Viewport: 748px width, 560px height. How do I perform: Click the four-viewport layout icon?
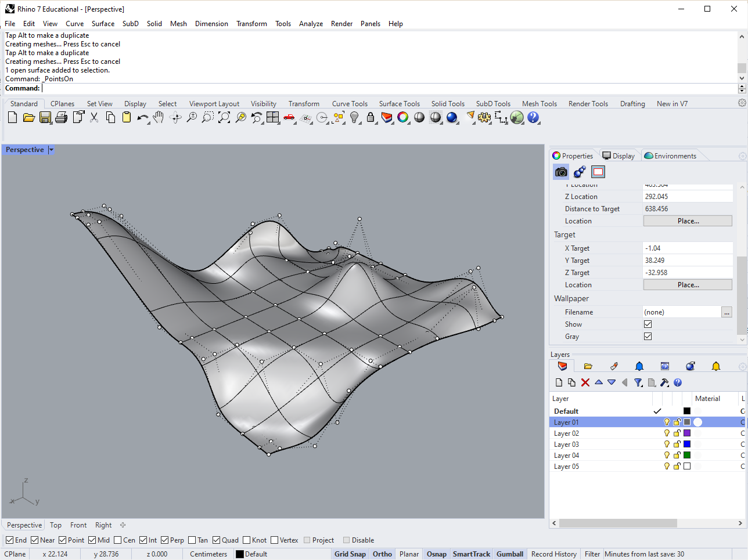(x=273, y=118)
